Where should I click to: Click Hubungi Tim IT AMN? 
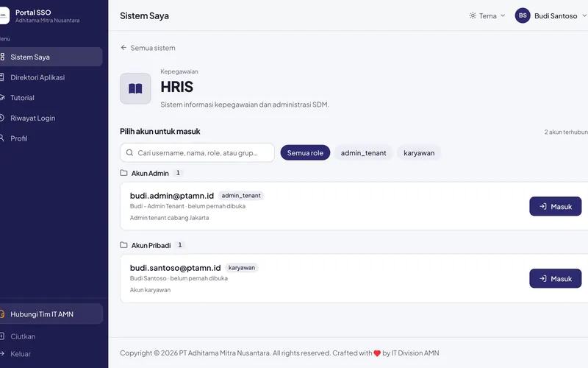point(51,314)
